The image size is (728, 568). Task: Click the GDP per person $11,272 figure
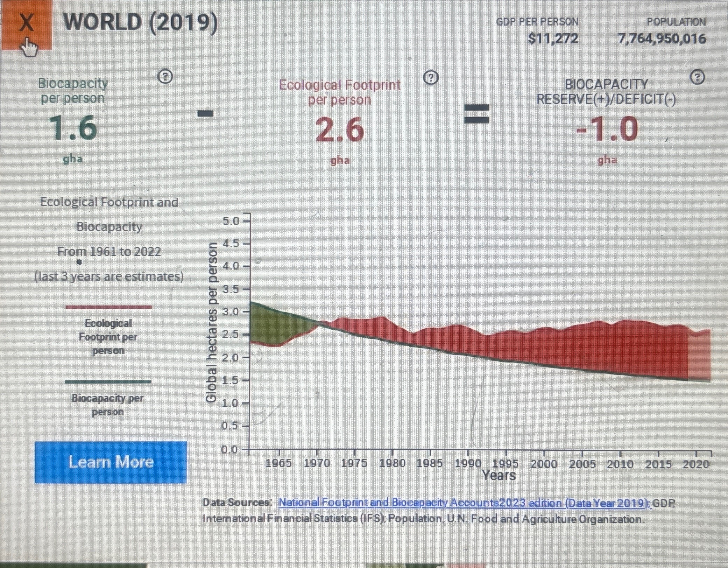click(x=553, y=38)
